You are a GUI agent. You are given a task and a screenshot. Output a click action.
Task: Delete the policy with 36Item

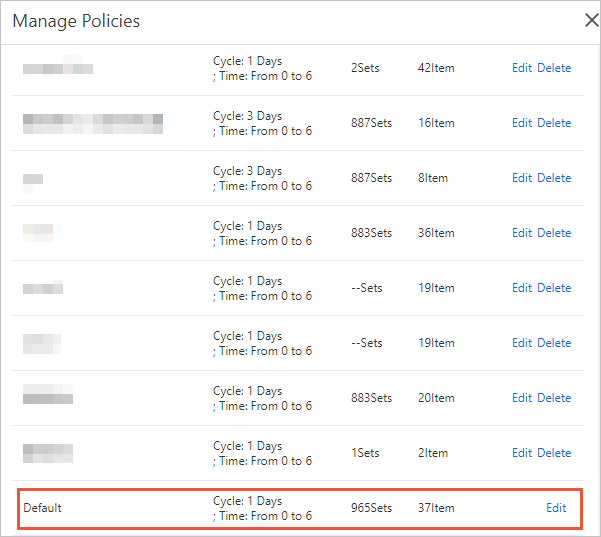pyautogui.click(x=554, y=233)
